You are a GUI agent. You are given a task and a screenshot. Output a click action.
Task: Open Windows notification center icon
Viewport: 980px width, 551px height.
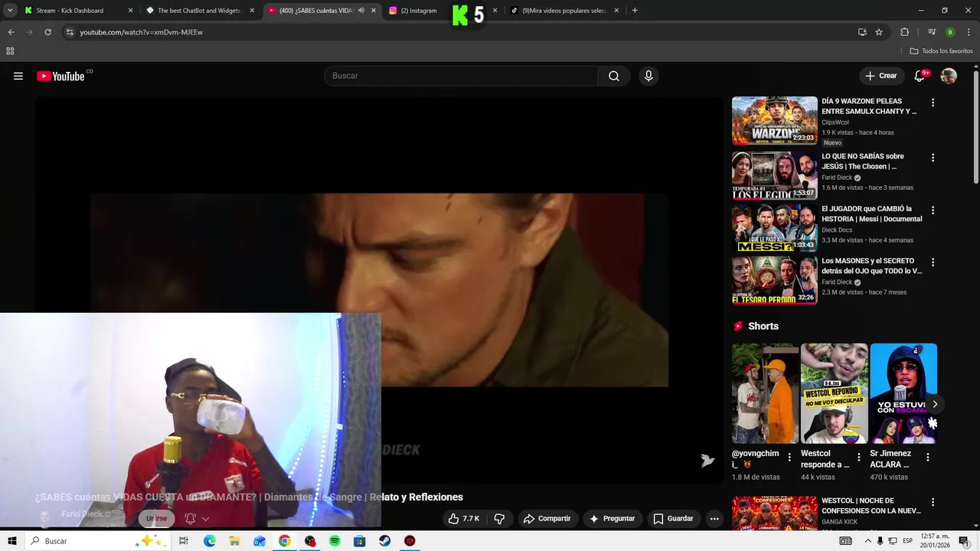[x=964, y=541]
